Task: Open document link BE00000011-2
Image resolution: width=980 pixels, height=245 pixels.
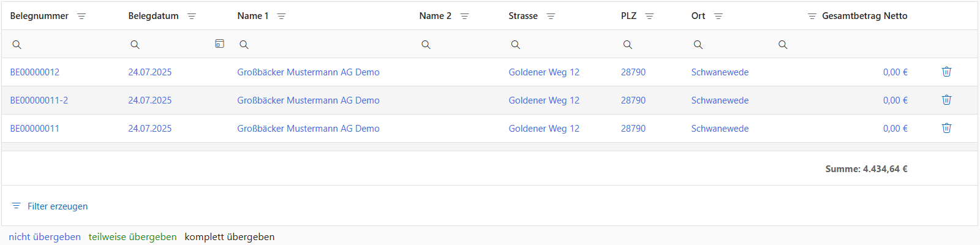Action: (39, 100)
